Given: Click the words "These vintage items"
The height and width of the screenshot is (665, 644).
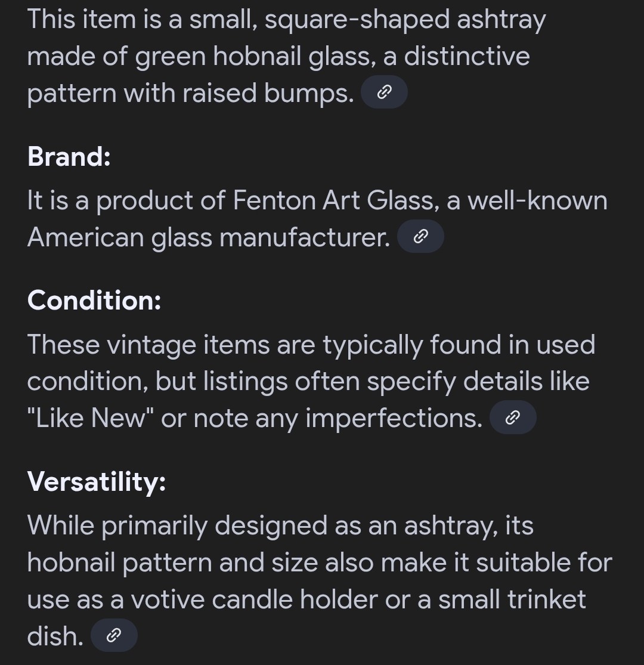Looking at the screenshot, I should [x=148, y=345].
